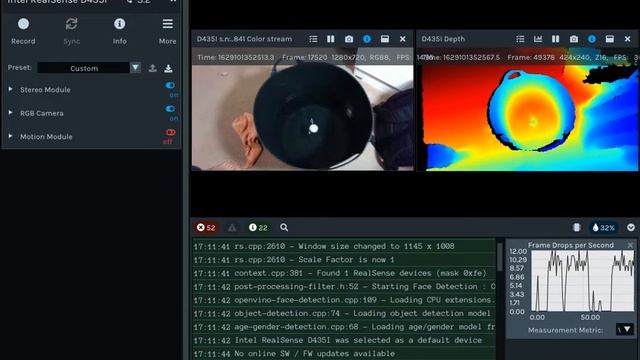640x360 pixels.
Task: Click the 'D435I Depth' window title
Action: (443, 39)
